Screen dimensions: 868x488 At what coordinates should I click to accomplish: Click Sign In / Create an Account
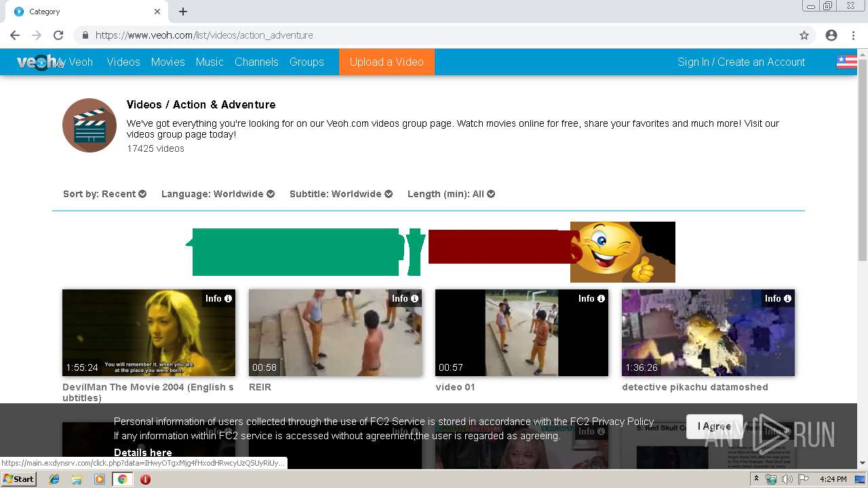point(741,62)
